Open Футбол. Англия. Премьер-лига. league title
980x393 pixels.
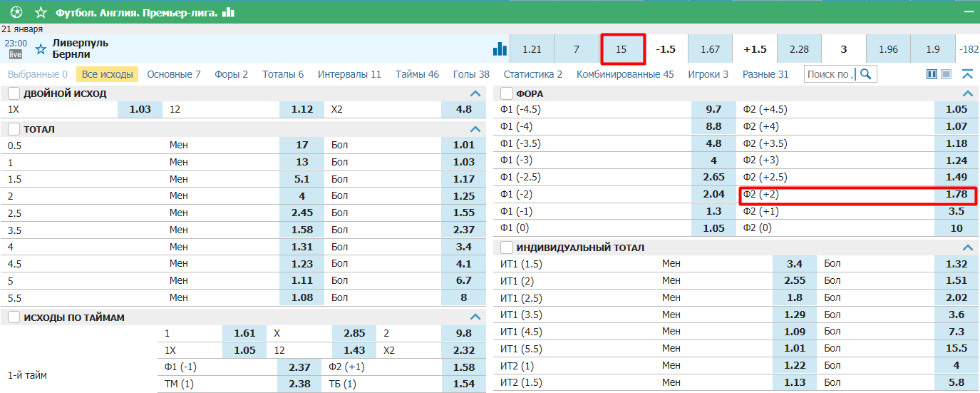(137, 12)
